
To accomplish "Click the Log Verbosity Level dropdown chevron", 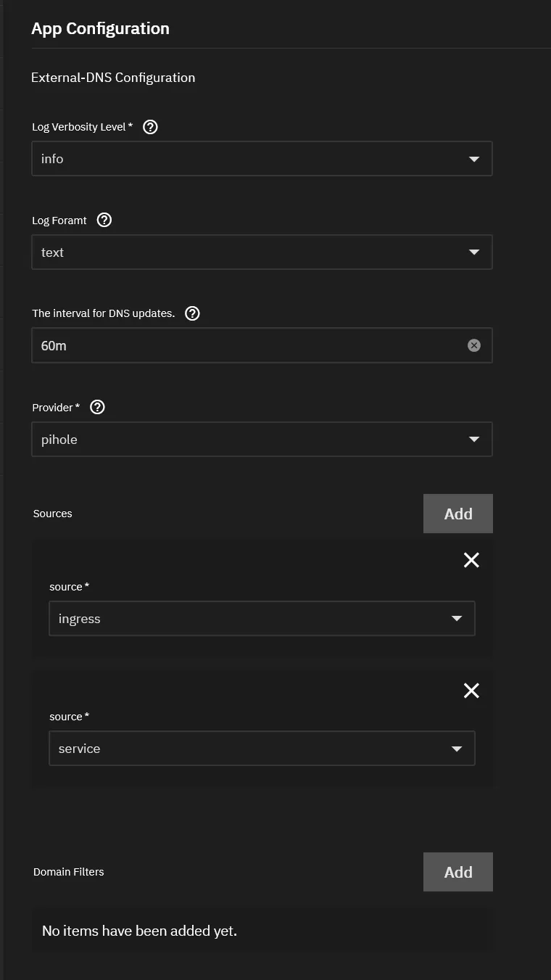I will [x=473, y=158].
